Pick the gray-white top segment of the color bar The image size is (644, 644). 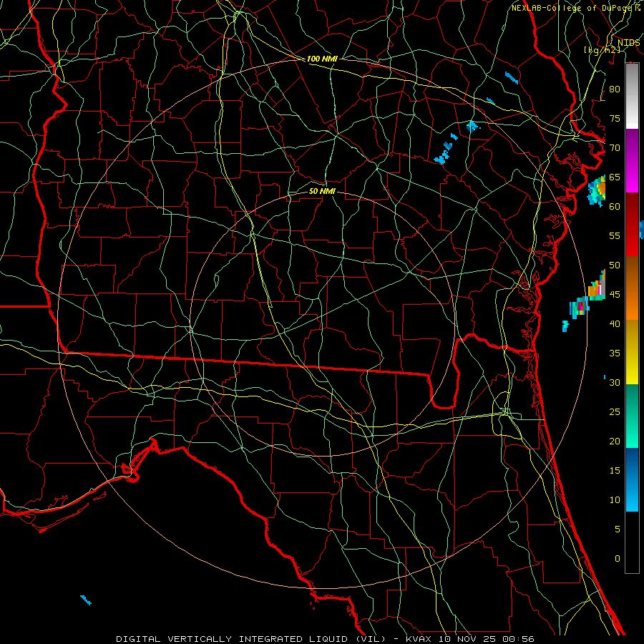(x=632, y=96)
